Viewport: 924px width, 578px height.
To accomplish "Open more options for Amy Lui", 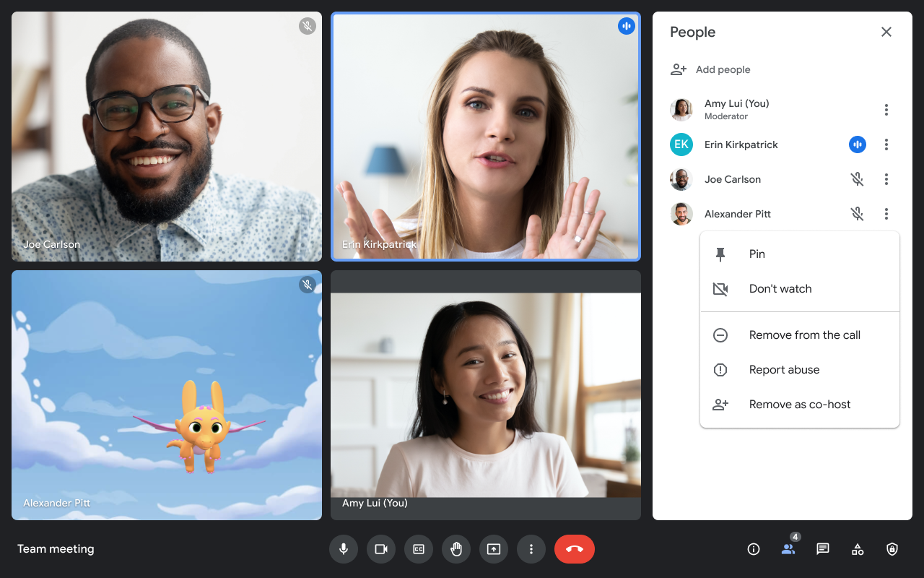I will coord(886,109).
